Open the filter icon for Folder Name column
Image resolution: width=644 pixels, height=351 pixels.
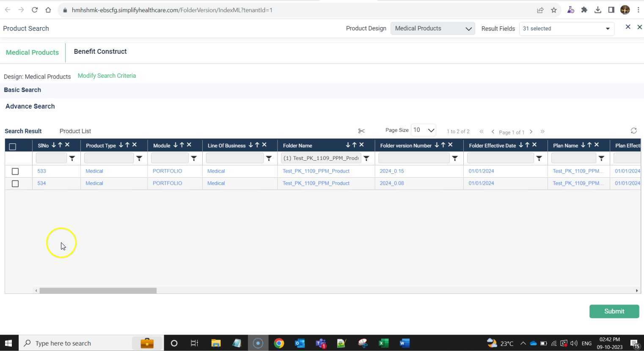click(366, 158)
